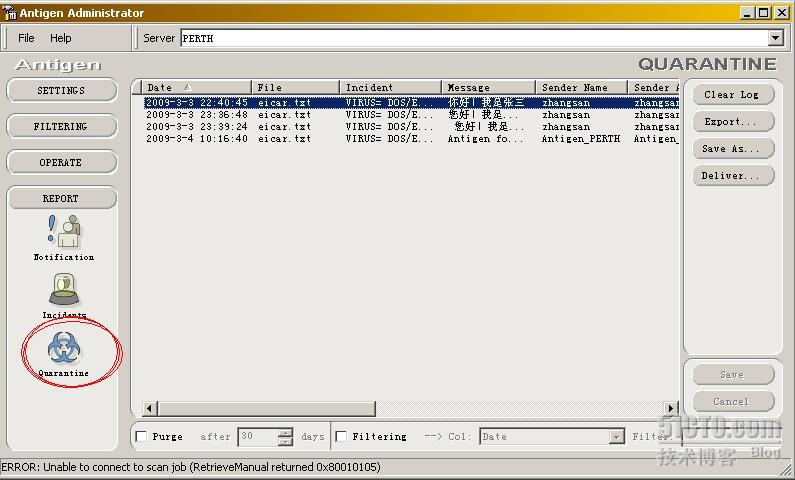
Task: Expand the Server dropdown list
Action: click(776, 38)
